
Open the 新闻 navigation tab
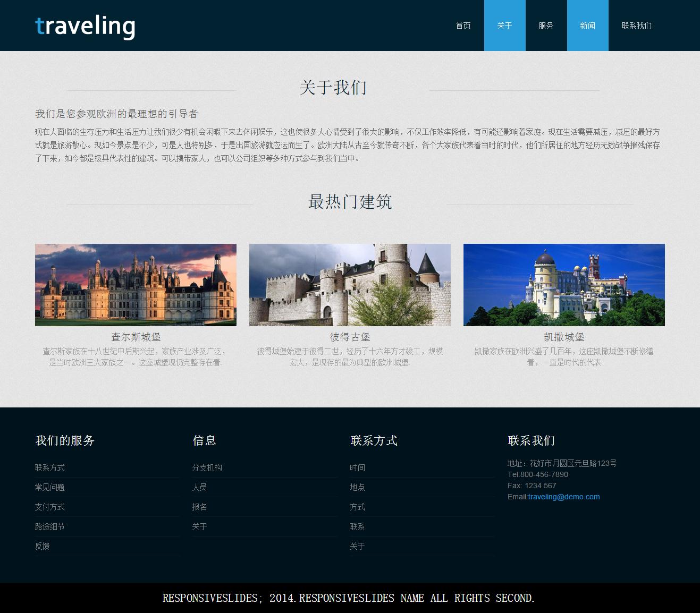[587, 25]
